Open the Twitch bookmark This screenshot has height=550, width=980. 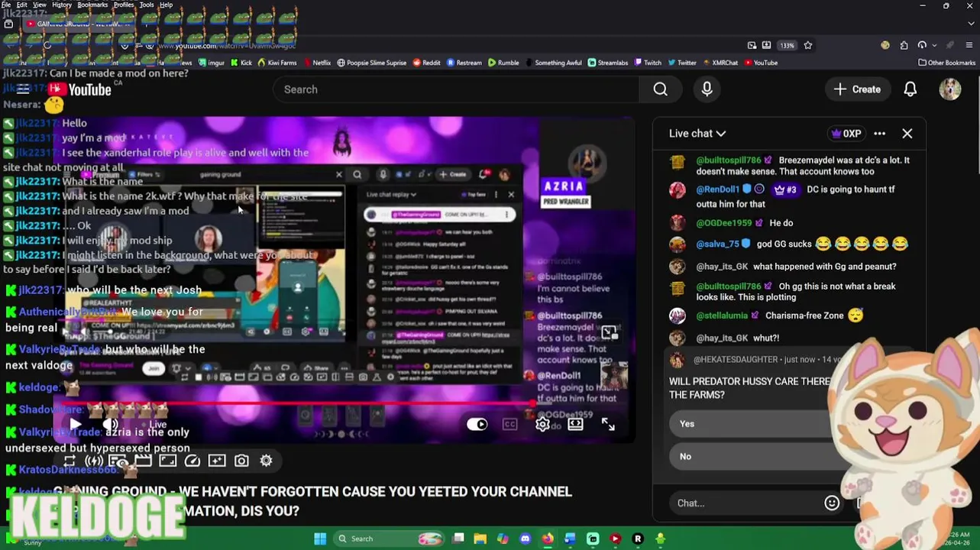[x=647, y=63]
